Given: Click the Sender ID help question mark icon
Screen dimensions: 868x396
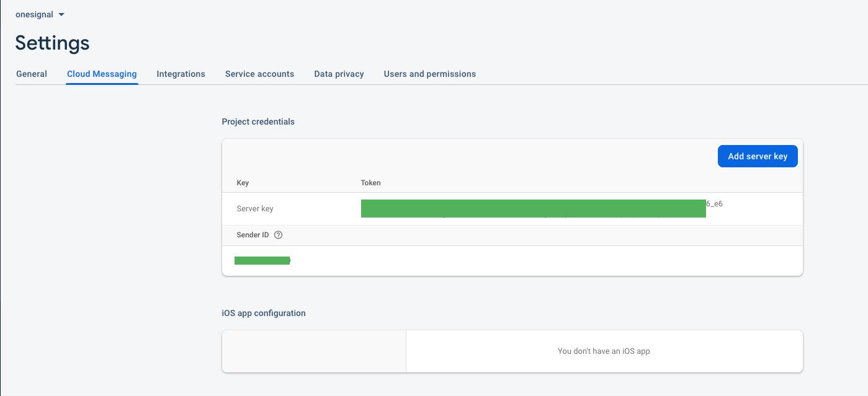Looking at the screenshot, I should click(x=278, y=235).
